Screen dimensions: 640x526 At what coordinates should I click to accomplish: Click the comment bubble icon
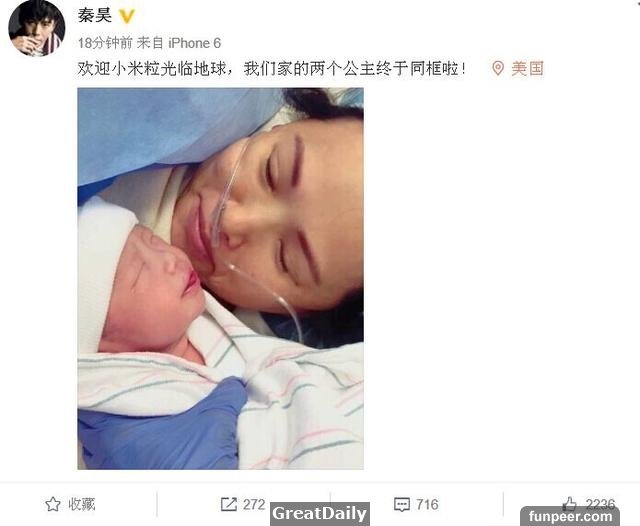[402, 504]
